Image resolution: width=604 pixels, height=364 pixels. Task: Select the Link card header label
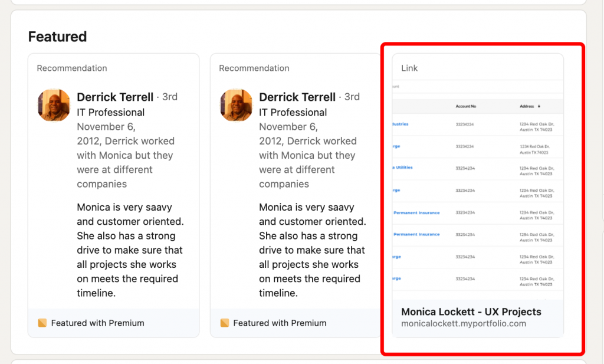[x=409, y=68]
